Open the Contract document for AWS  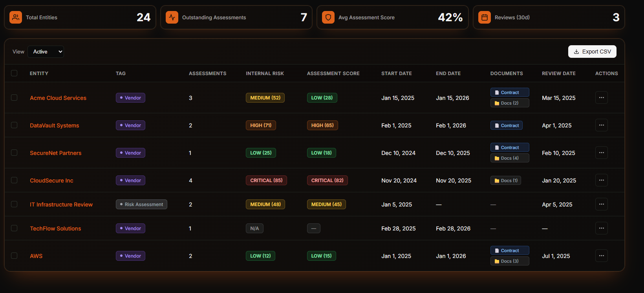point(510,251)
